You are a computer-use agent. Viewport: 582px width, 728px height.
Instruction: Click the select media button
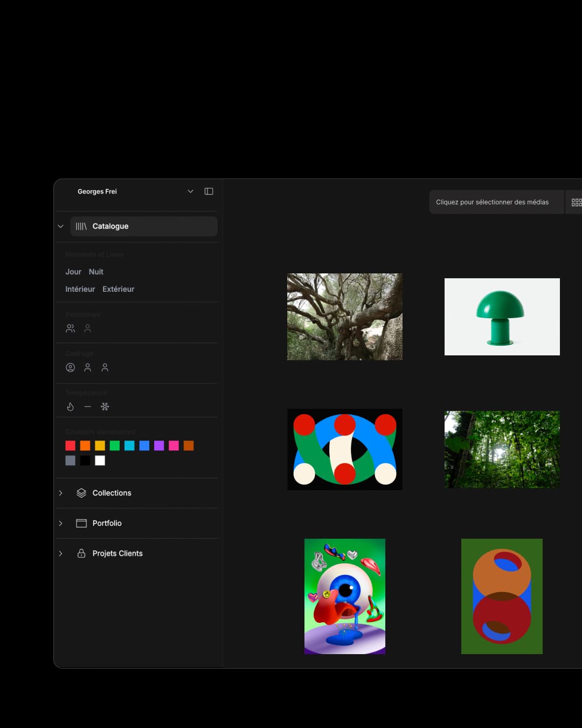coord(492,202)
